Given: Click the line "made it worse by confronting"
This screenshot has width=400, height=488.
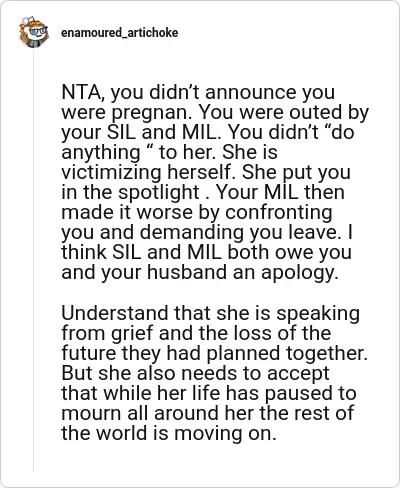Looking at the screenshot, I should (197, 212).
